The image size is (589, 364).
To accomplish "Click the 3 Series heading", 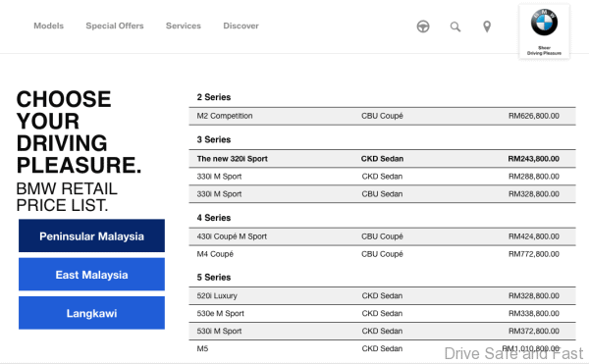I will pos(214,139).
